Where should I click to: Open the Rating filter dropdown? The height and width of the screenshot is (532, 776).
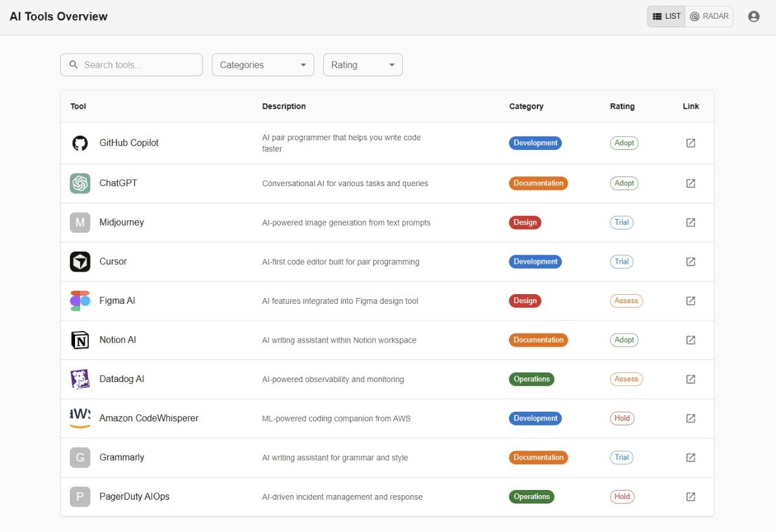pyautogui.click(x=363, y=65)
